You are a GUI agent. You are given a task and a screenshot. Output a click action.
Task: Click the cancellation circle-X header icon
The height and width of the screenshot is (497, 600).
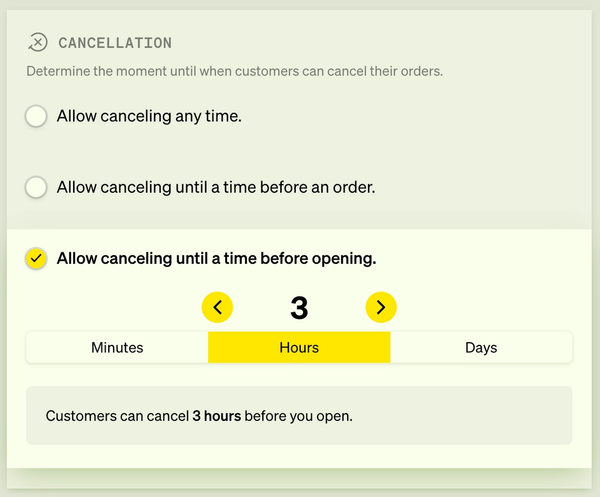(38, 42)
